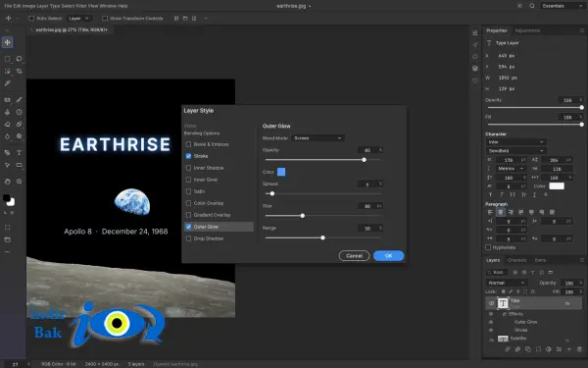Enable the Color Overlay checkbox

point(188,203)
